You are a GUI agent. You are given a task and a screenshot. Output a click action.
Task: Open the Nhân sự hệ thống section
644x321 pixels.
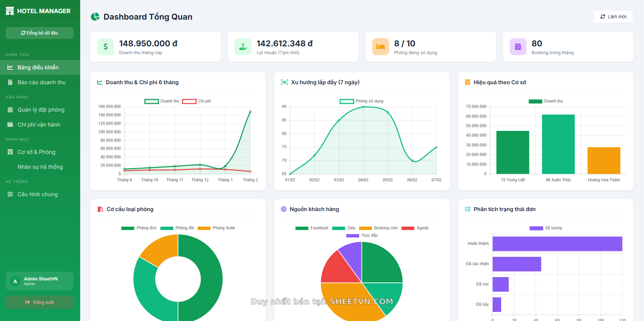click(x=40, y=166)
